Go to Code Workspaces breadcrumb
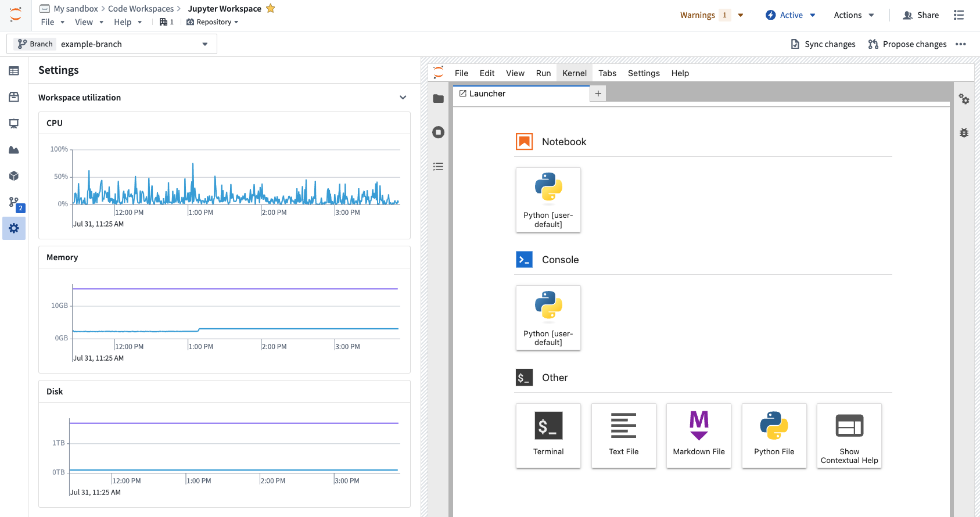Screen dimensions: 980x517 tap(141, 9)
